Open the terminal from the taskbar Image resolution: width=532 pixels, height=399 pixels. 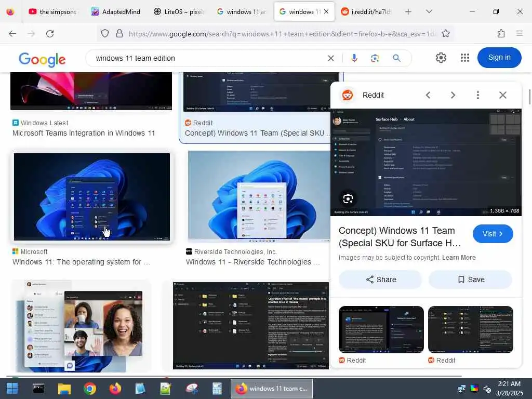38,389
